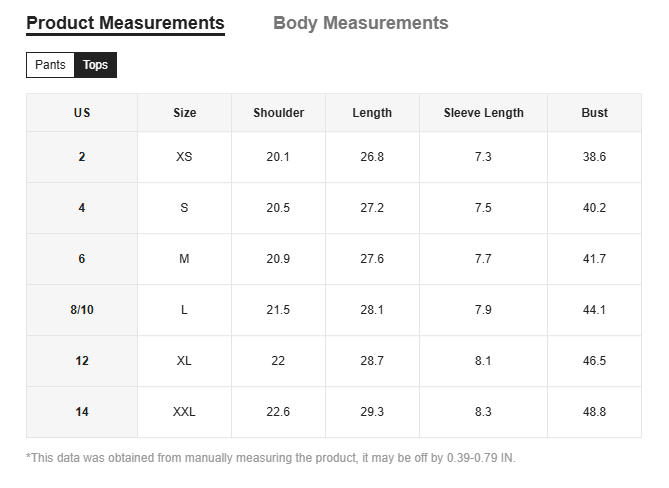Click the manual measuring disclaimer note
Viewport: 669px width, 488px height.
coord(271,458)
